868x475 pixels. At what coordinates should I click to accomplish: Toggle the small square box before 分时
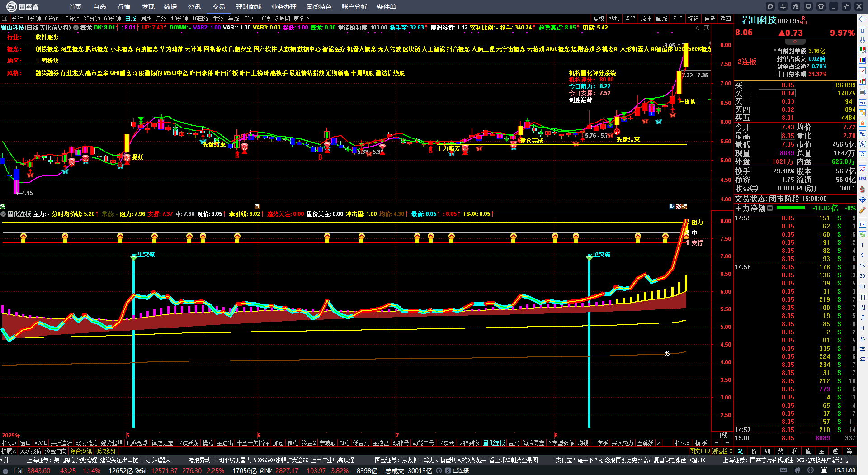point(5,19)
